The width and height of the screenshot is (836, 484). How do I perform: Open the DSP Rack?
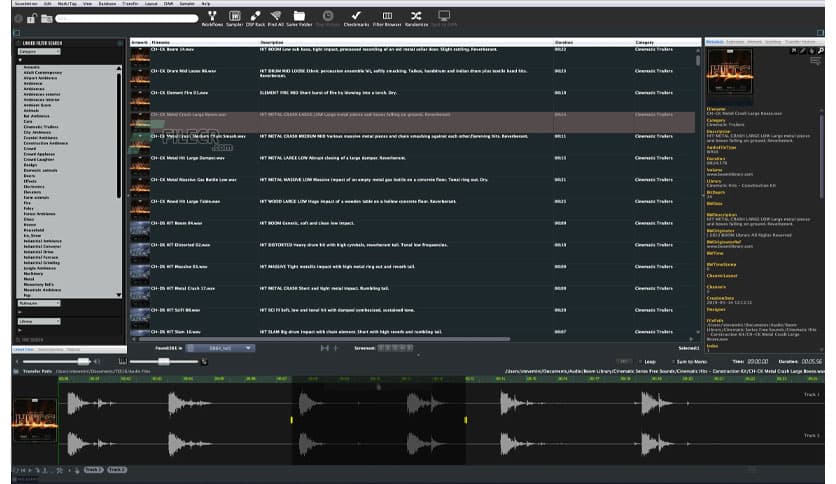coord(255,18)
